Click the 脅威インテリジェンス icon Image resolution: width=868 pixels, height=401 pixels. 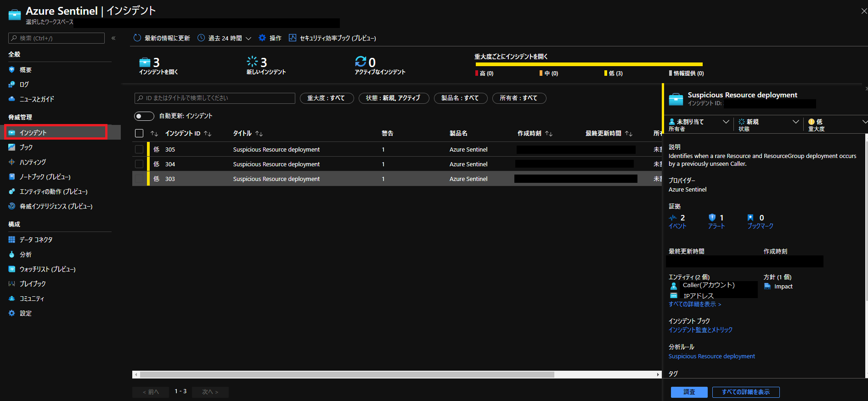pos(12,206)
